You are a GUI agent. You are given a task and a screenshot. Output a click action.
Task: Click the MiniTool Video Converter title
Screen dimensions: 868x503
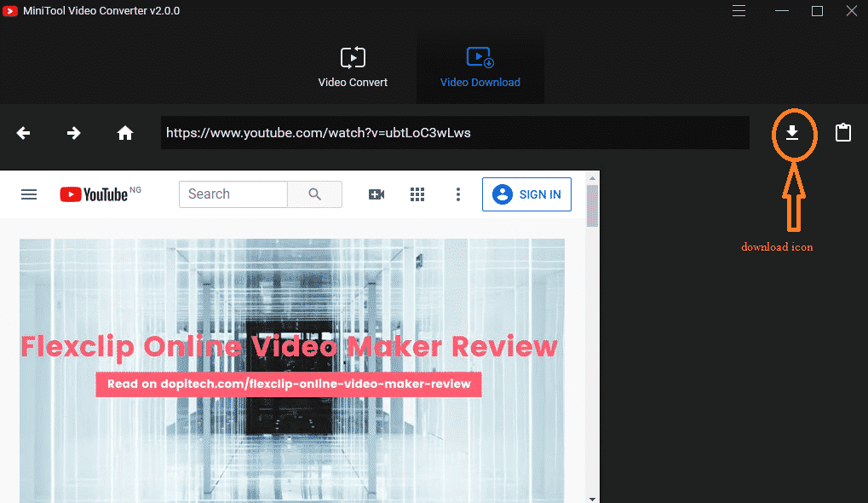click(x=98, y=11)
